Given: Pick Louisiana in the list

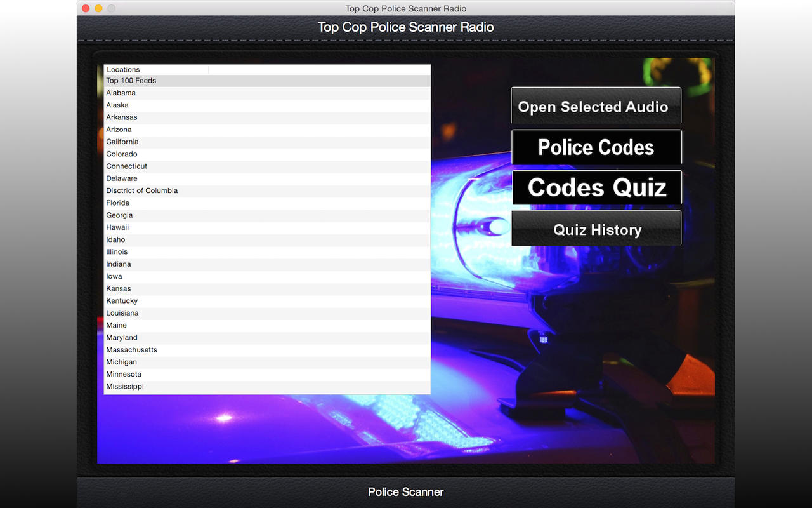Looking at the screenshot, I should pos(267,313).
